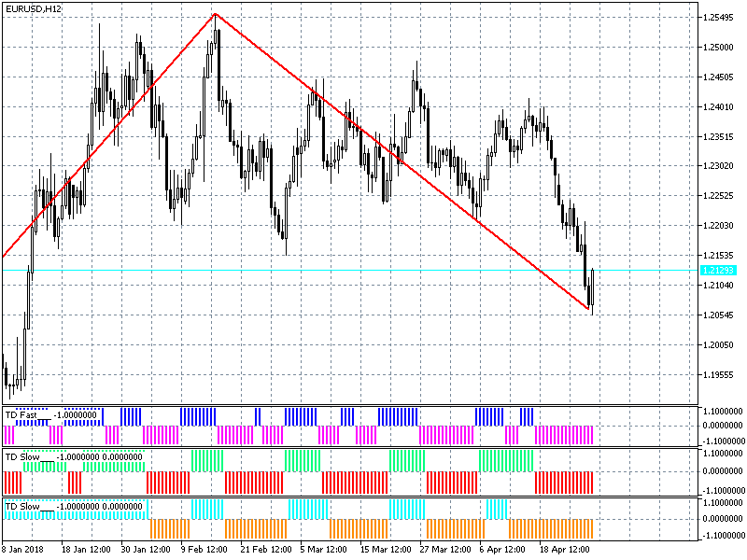This screenshot has width=747, height=560.
Task: Select the falling red zigzag line segment
Action: click(402, 161)
